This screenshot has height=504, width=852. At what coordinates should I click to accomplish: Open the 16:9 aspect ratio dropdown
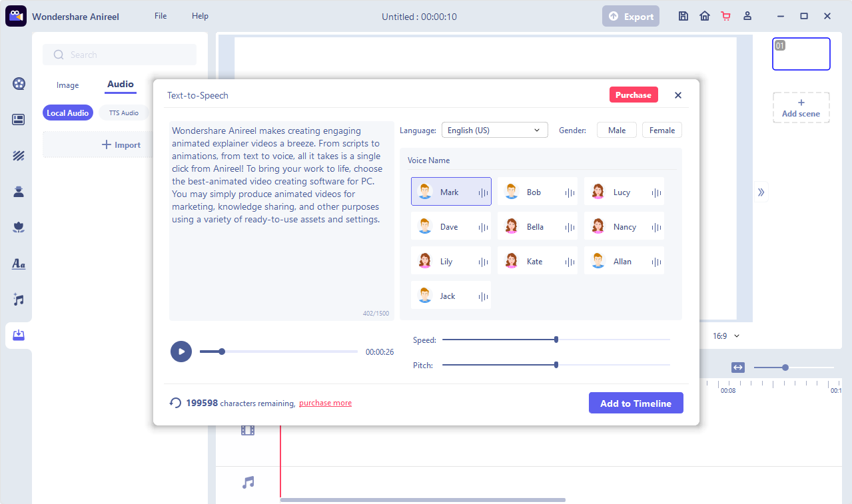click(726, 336)
